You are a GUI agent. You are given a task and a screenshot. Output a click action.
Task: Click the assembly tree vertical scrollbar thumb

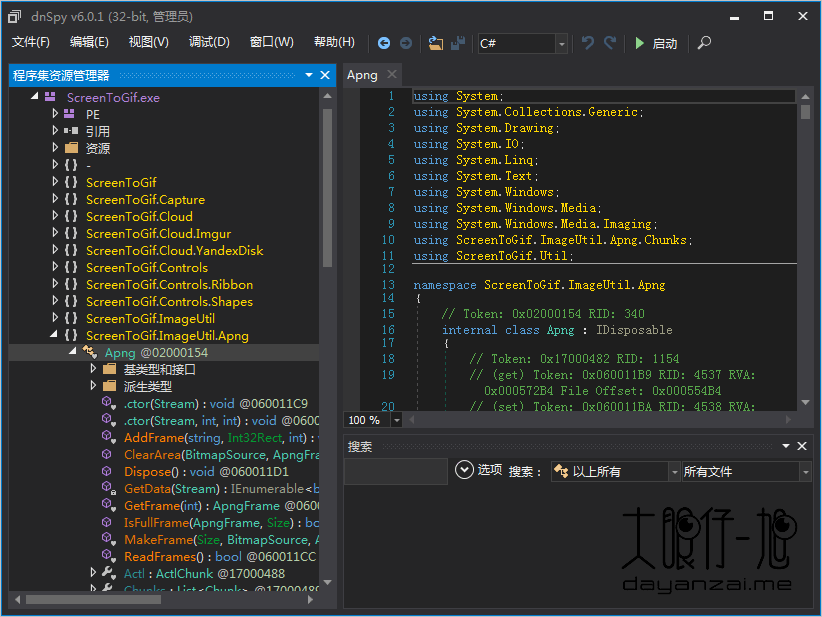pyautogui.click(x=327, y=188)
